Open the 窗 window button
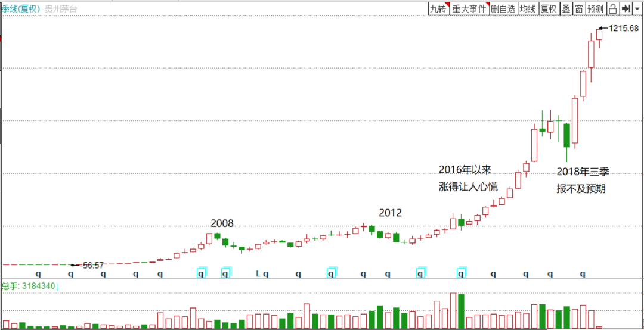644x330 pixels. coord(578,8)
